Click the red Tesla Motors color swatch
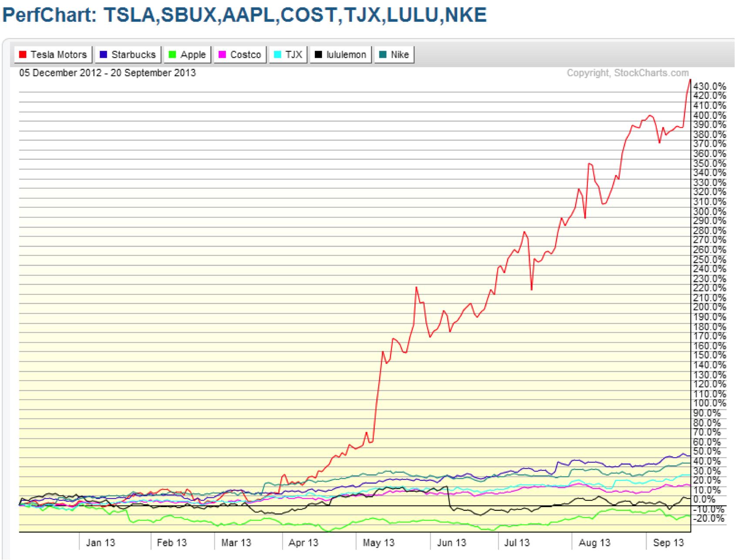735x560 pixels. (23, 55)
